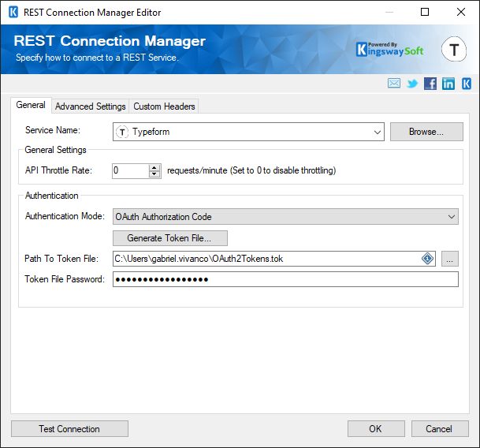Viewport: 480px width, 448px height.
Task: Click the email envelope icon
Action: click(x=393, y=84)
